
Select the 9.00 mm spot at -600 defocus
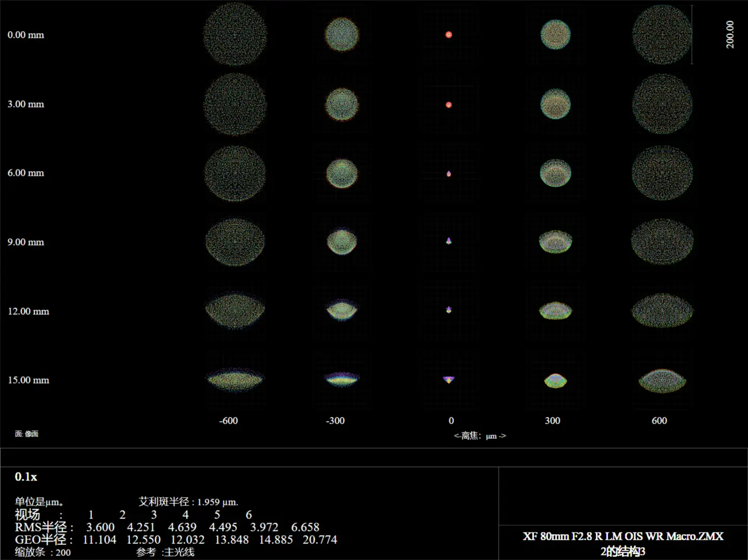(x=235, y=242)
